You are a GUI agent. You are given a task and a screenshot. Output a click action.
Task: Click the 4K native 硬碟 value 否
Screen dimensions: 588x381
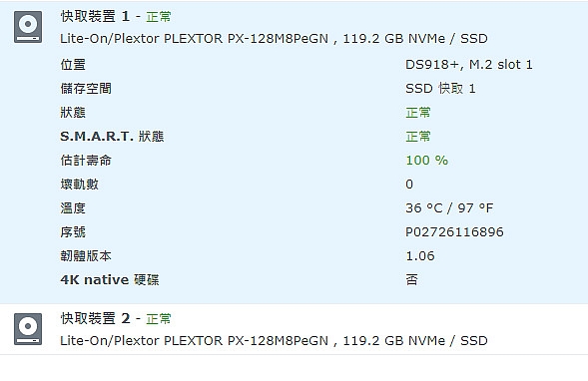(x=411, y=280)
